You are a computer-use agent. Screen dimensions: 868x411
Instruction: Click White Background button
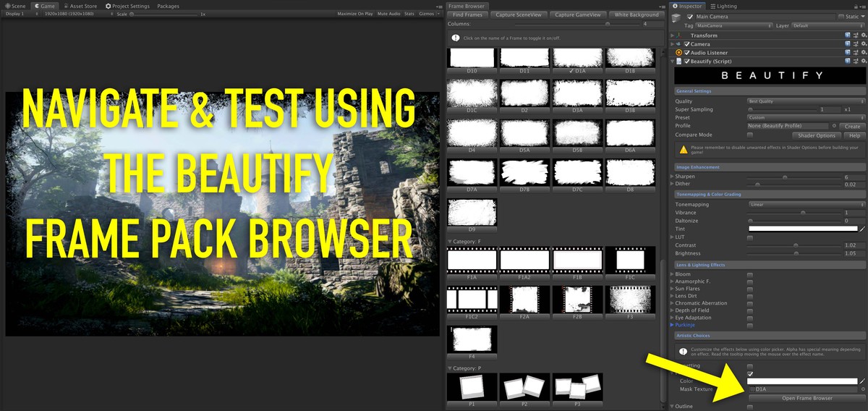[x=635, y=14]
